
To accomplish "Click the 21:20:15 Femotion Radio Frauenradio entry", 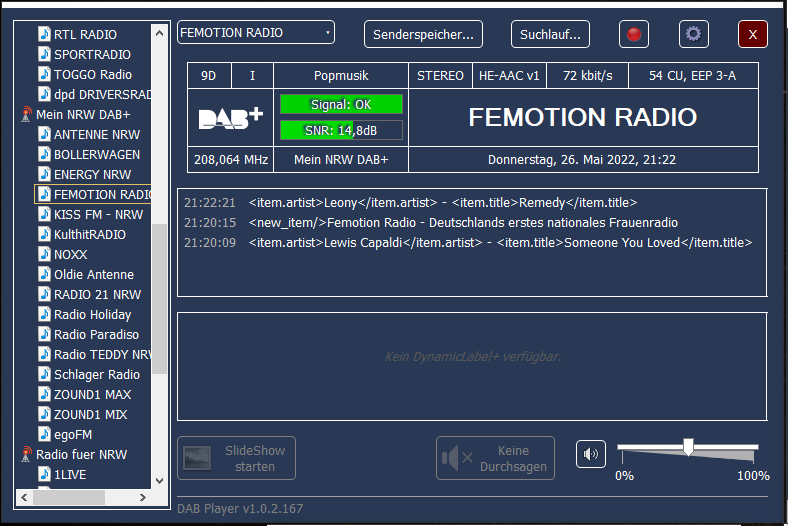I will [x=431, y=223].
